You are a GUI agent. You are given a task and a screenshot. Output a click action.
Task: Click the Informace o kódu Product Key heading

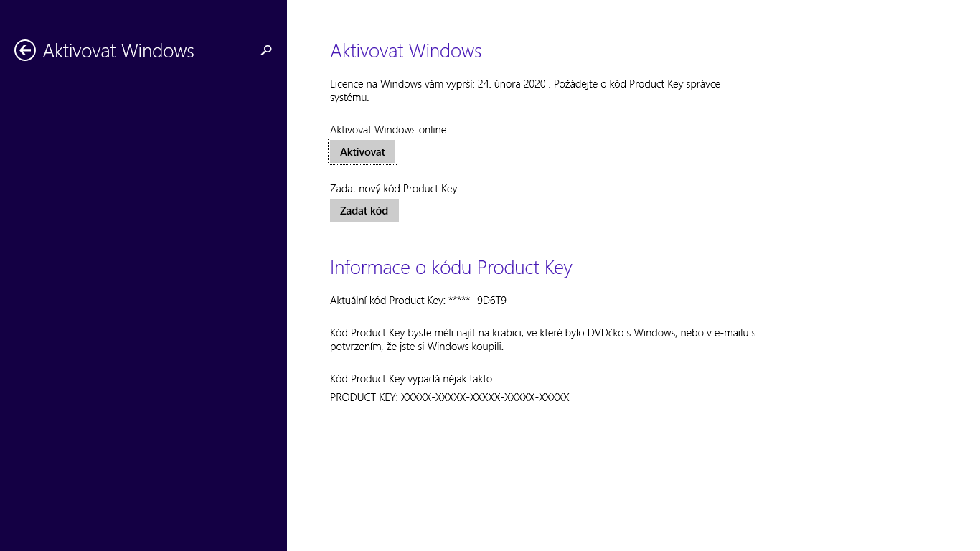click(x=451, y=268)
